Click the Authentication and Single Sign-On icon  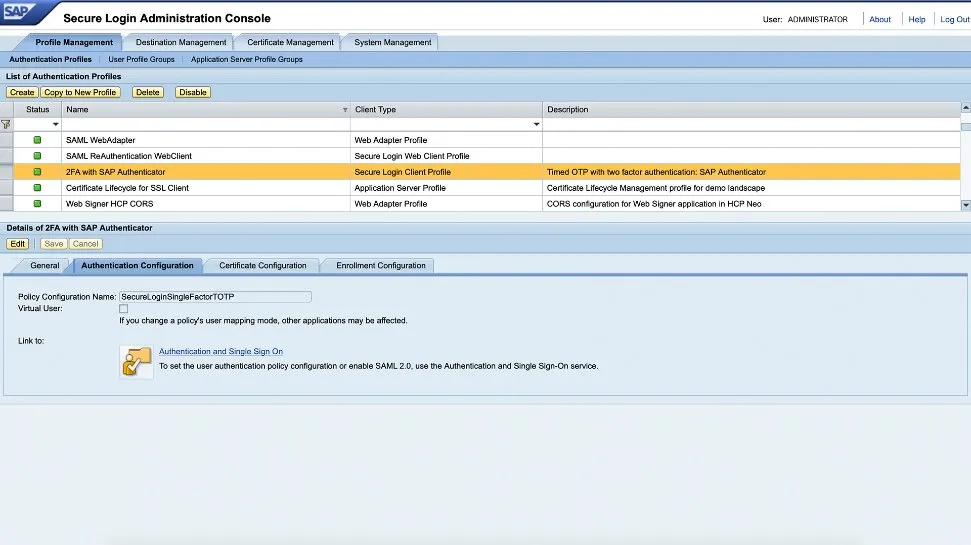pos(136,361)
